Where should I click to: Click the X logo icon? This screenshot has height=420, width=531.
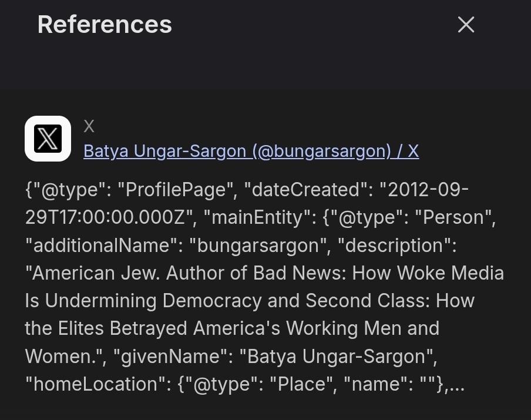(48, 139)
